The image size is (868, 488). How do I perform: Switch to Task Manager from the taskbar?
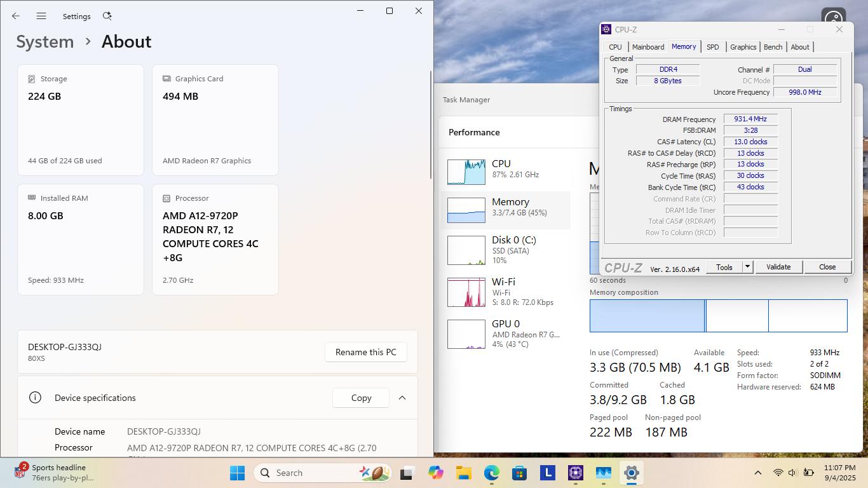[604, 473]
